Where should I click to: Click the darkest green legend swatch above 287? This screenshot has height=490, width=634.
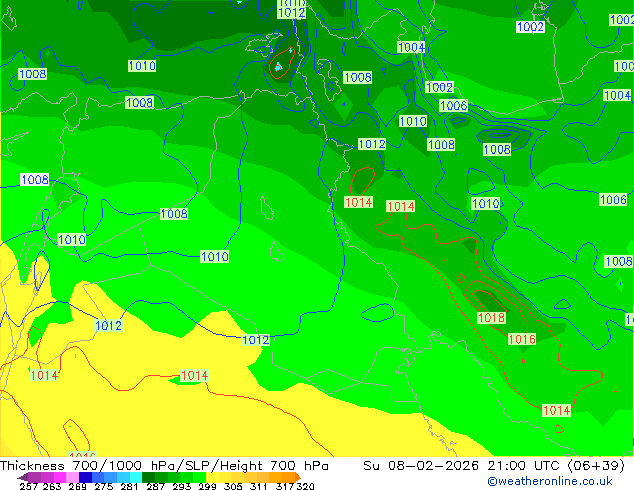tap(148, 477)
